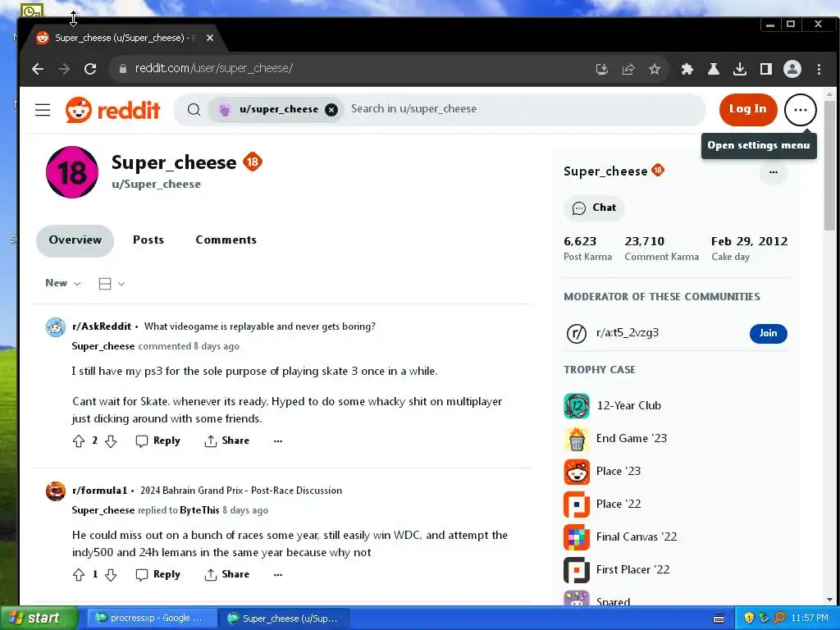
Task: Click the share page icon in address bar
Action: click(628, 69)
